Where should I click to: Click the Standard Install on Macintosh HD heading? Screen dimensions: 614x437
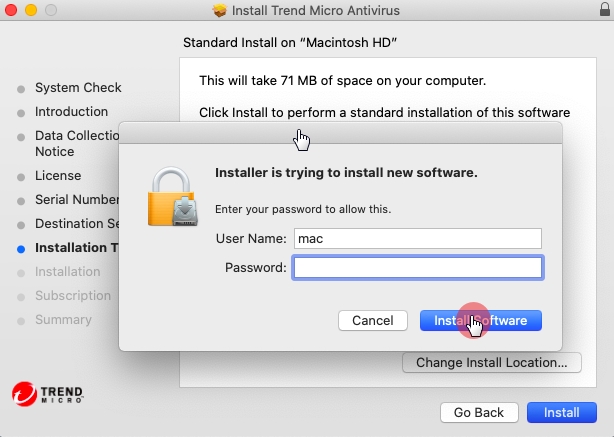pos(290,42)
